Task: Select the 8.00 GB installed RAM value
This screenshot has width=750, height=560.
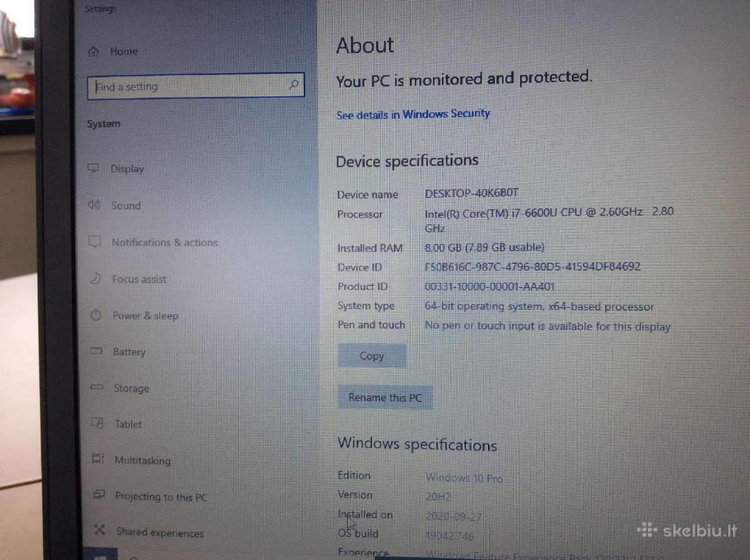Action: [x=484, y=247]
